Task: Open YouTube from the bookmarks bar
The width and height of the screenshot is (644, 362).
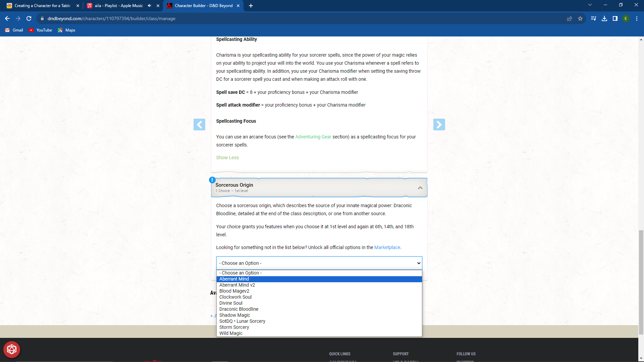Action: click(x=40, y=30)
